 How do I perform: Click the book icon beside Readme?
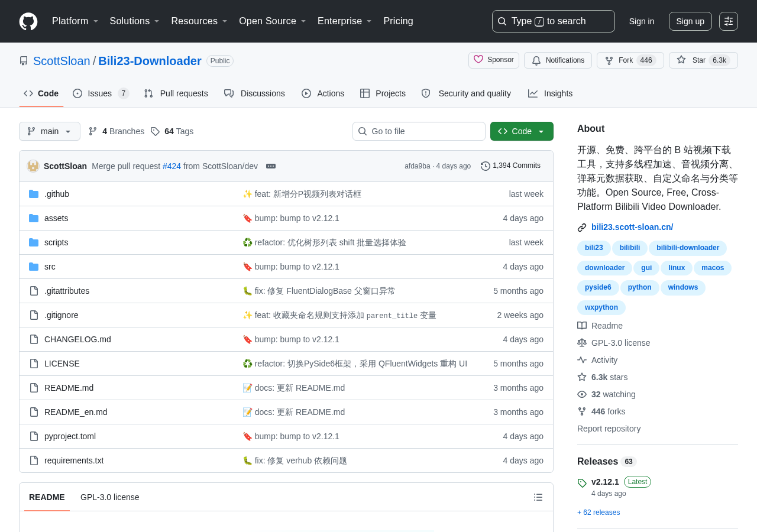point(582,326)
